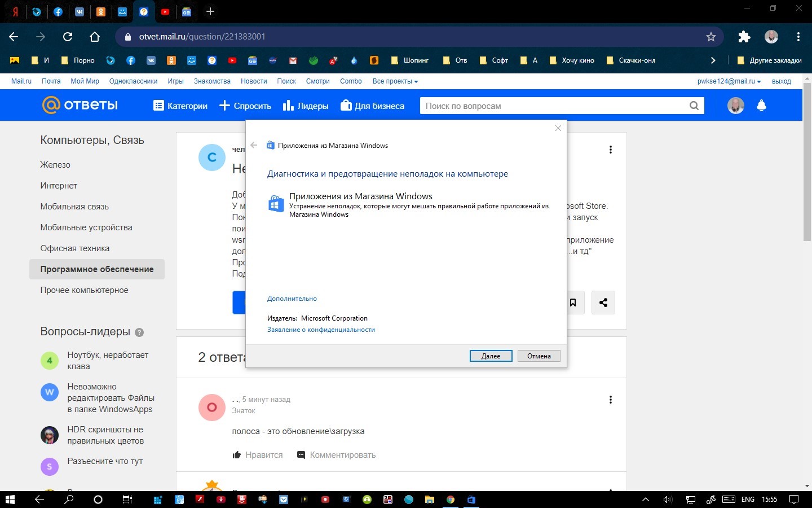
Task: Open the Для бизнеса section
Action: click(373, 106)
